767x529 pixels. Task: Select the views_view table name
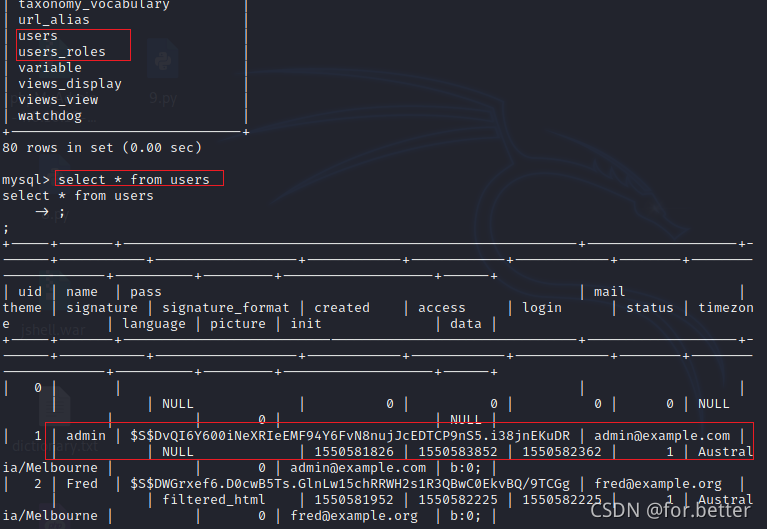58,100
